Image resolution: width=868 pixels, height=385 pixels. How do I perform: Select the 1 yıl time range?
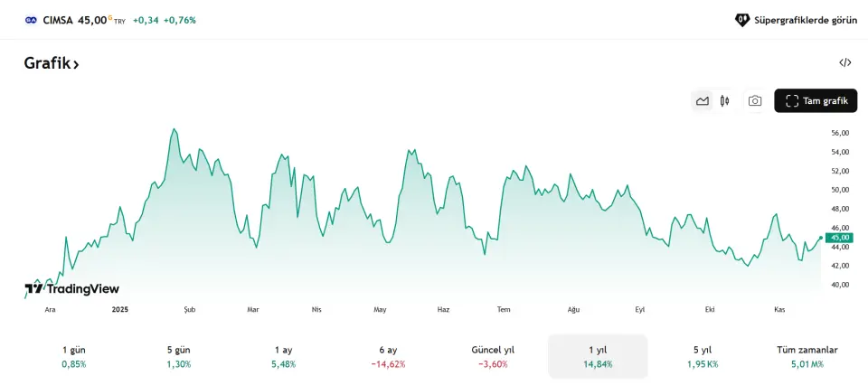click(598, 356)
